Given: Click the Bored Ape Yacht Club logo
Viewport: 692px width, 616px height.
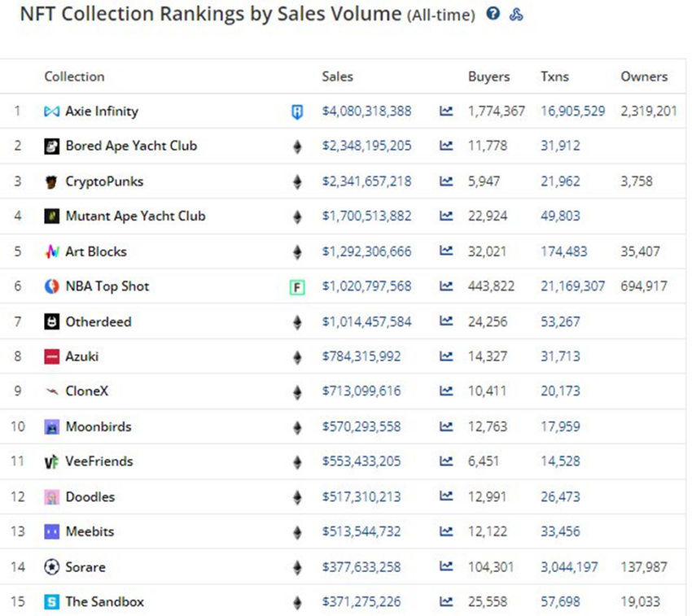Looking at the screenshot, I should click(52, 146).
